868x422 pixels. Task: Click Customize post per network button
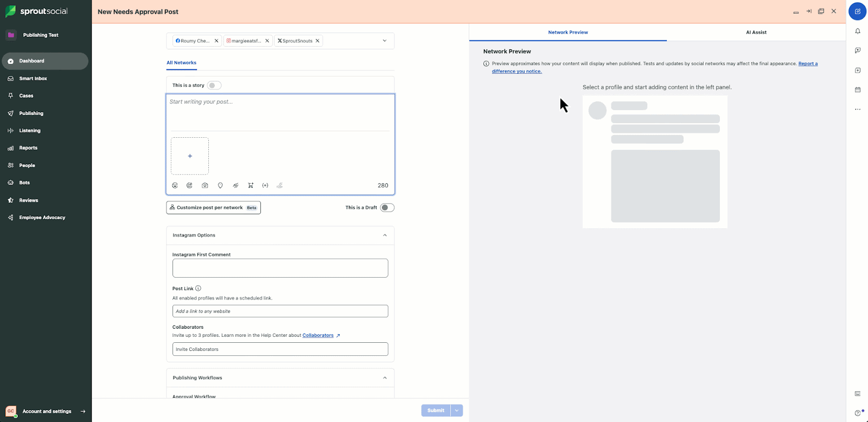213,208
